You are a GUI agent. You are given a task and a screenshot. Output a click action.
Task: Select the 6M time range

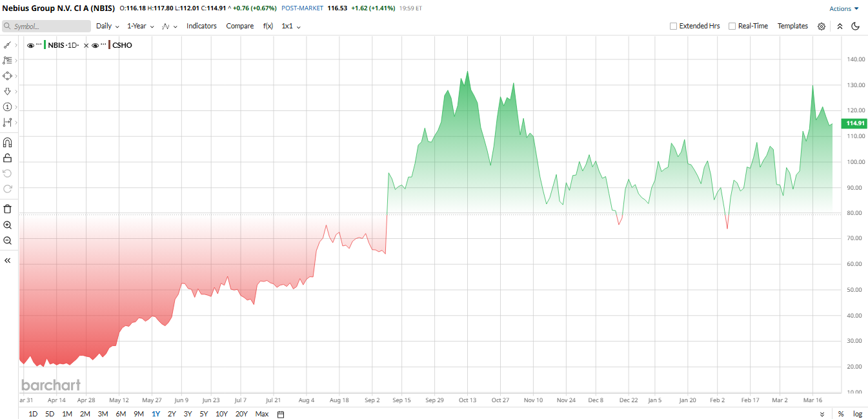pos(121,414)
